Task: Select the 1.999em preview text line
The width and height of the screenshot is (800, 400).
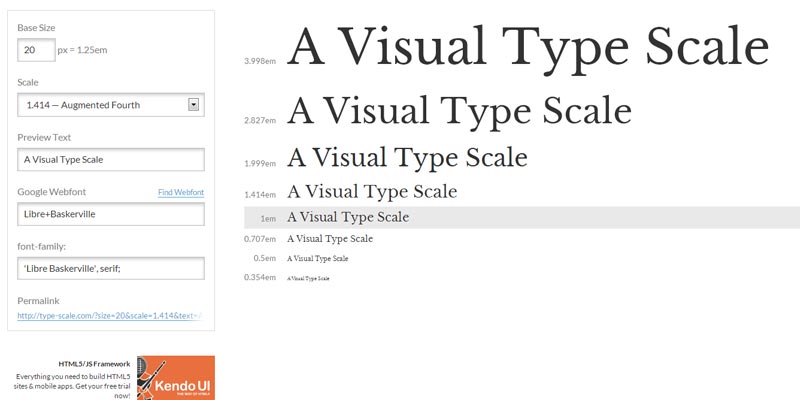Action: [x=407, y=158]
